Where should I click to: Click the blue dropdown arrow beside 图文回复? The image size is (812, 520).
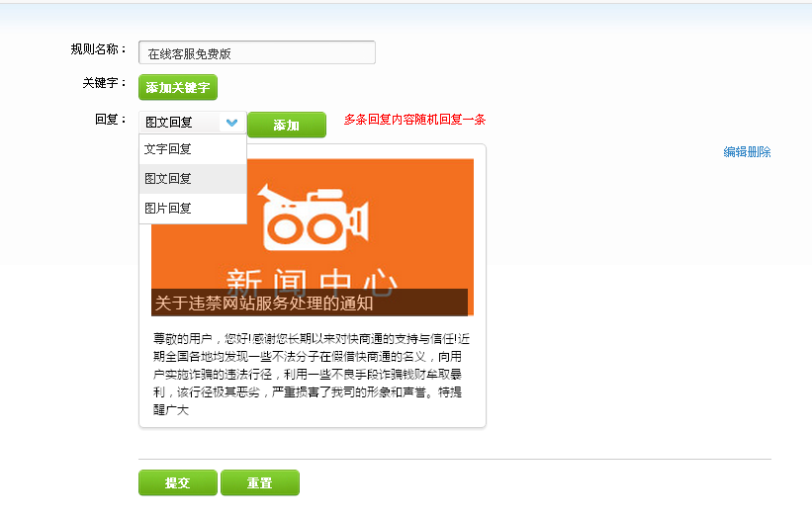(x=231, y=124)
